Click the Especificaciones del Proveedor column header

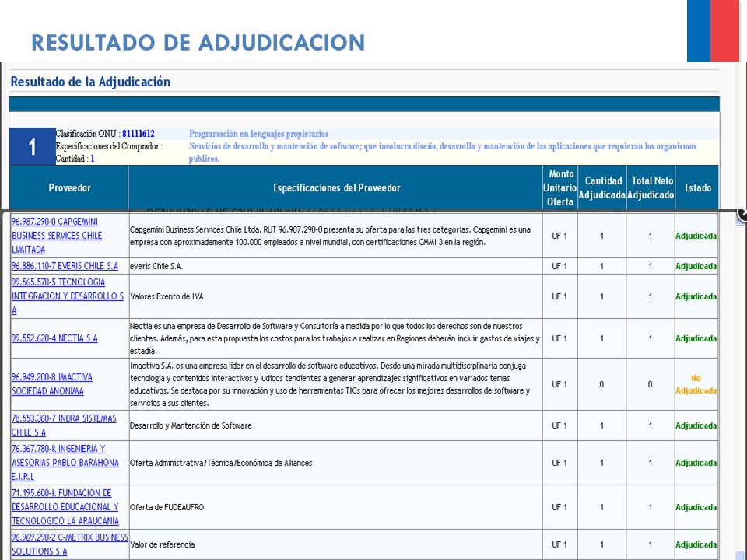click(336, 187)
